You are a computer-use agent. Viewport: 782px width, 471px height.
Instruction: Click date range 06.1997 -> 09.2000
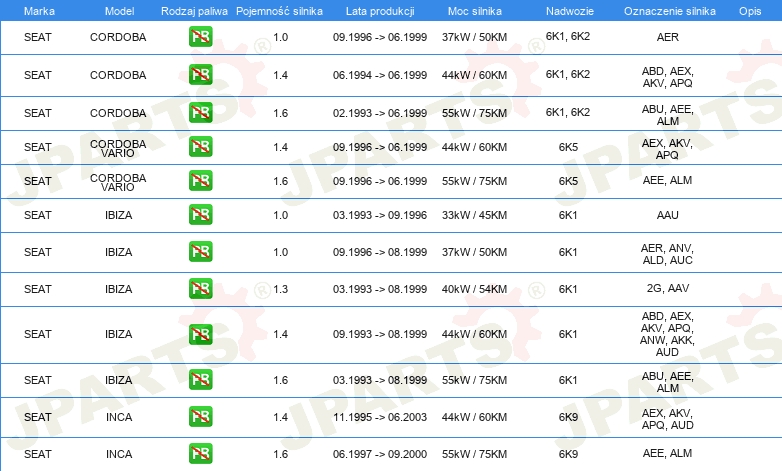click(x=380, y=454)
